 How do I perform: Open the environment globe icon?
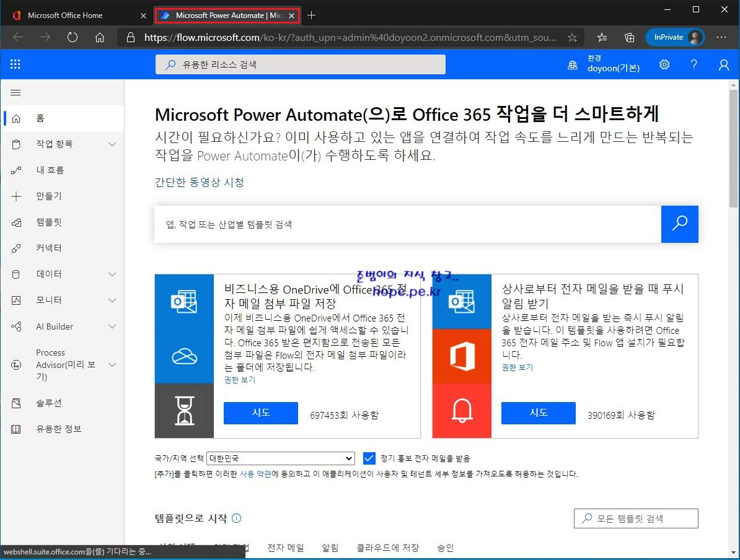tap(573, 64)
